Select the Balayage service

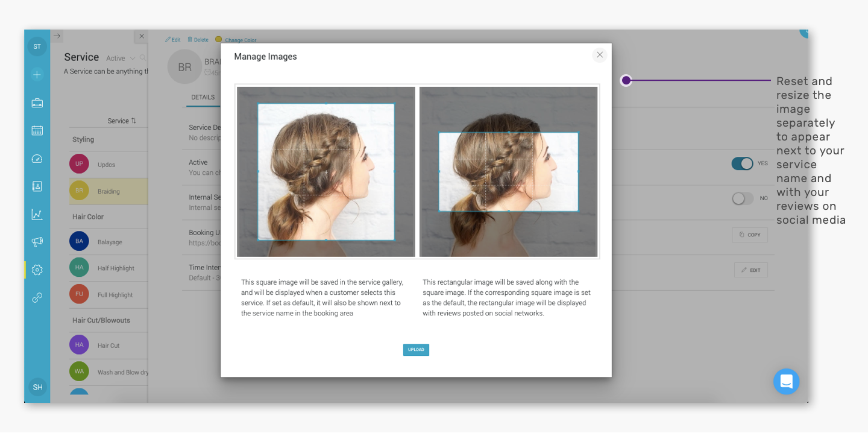click(108, 242)
